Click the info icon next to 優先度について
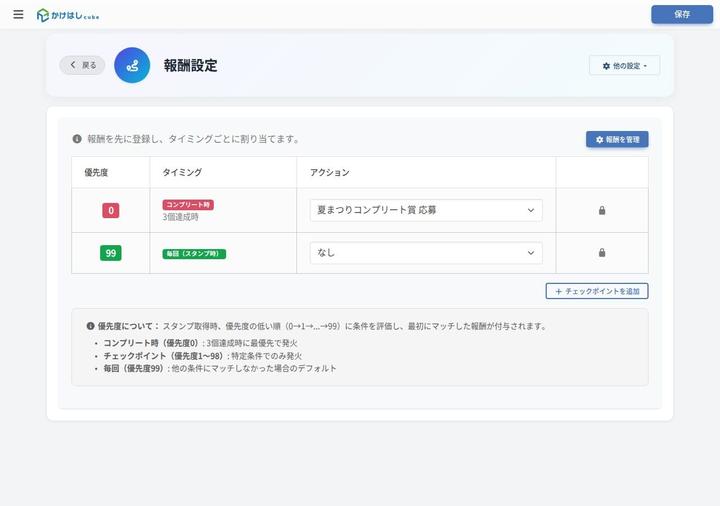Viewport: 720px width, 506px height. 90,326
